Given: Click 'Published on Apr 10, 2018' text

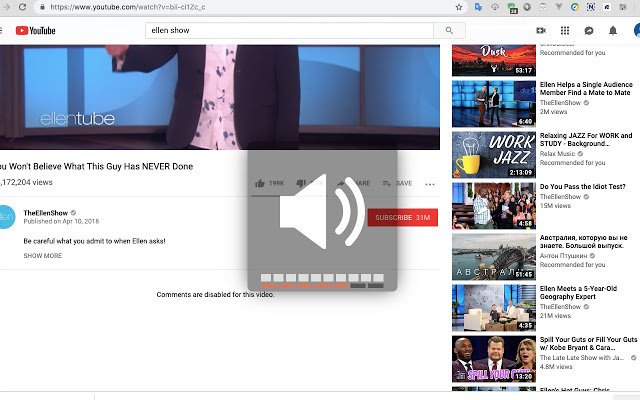Looking at the screenshot, I should [x=61, y=221].
